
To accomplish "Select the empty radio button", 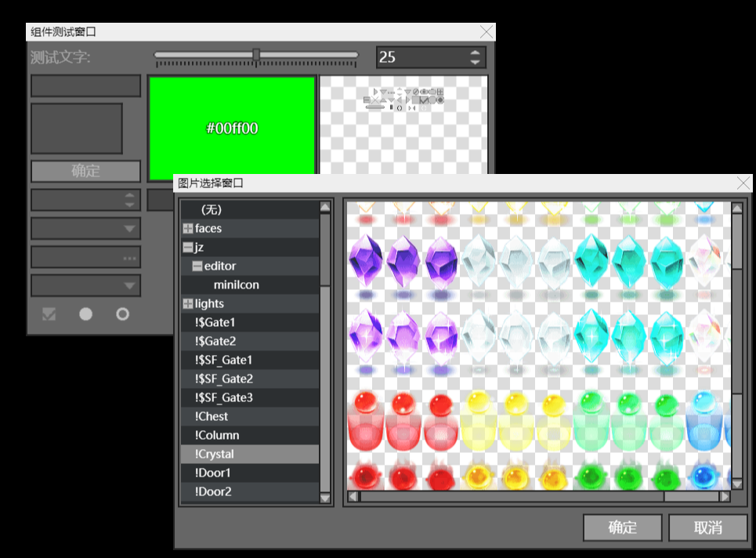I will pos(122,314).
